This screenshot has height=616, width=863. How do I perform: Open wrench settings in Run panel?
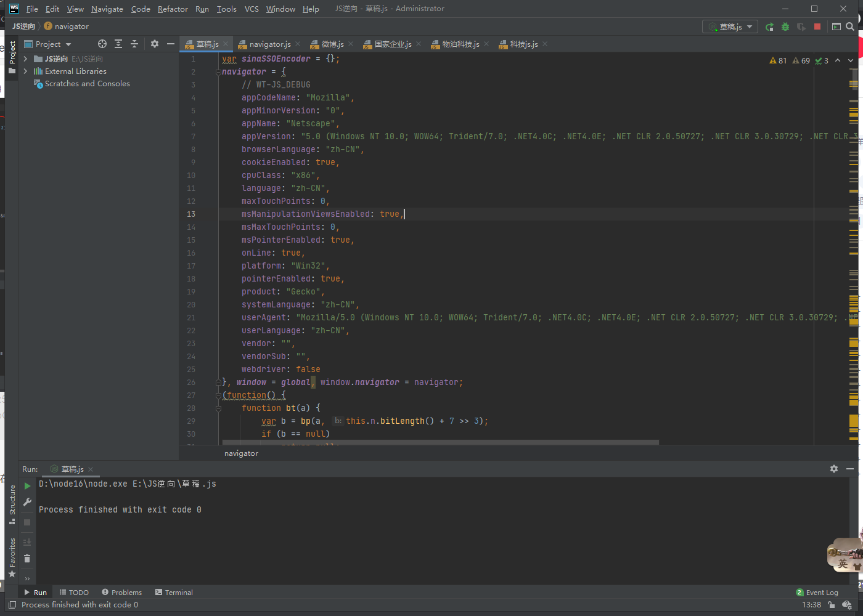(27, 502)
